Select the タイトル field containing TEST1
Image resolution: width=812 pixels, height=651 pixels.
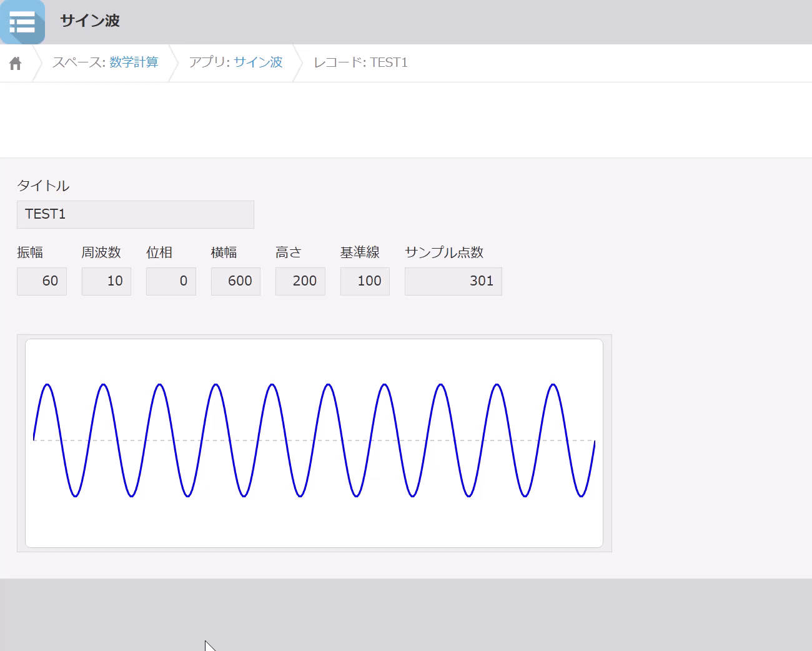coord(136,214)
